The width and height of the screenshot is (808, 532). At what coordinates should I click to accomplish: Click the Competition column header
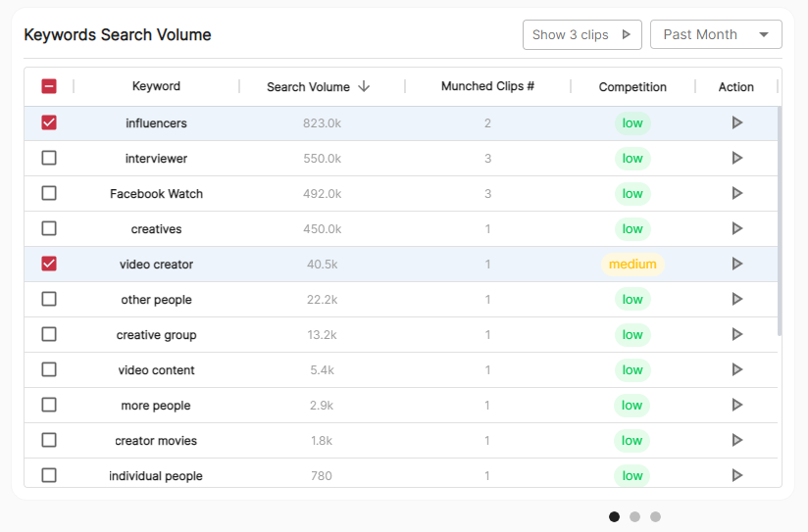tap(632, 87)
